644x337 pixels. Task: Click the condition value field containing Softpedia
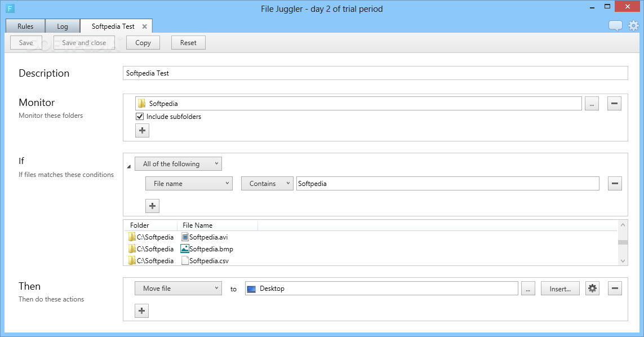(448, 183)
